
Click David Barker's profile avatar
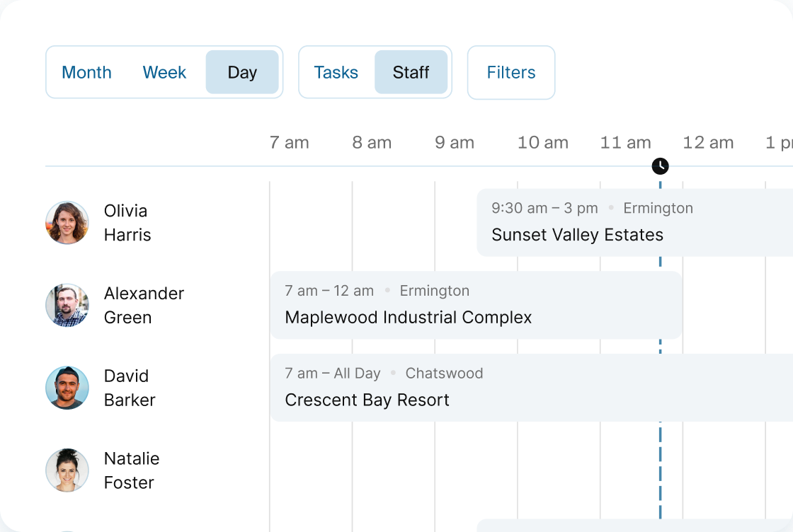(67, 388)
